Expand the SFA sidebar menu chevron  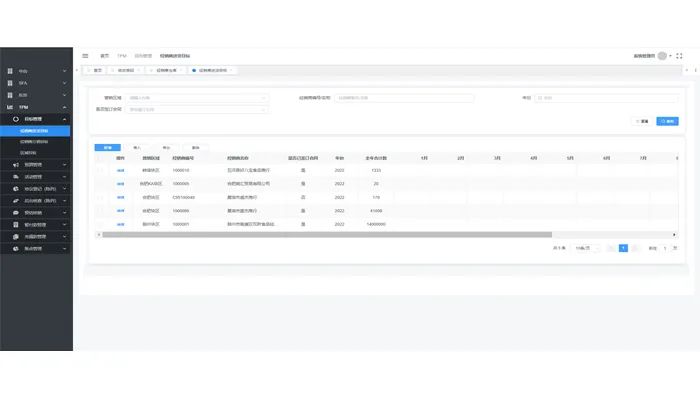(64, 83)
